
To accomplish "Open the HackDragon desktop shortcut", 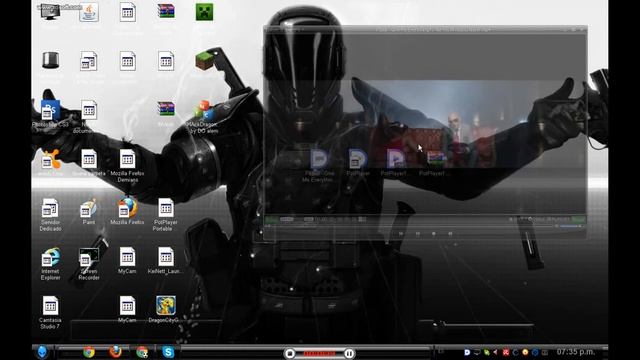I will tap(203, 110).
